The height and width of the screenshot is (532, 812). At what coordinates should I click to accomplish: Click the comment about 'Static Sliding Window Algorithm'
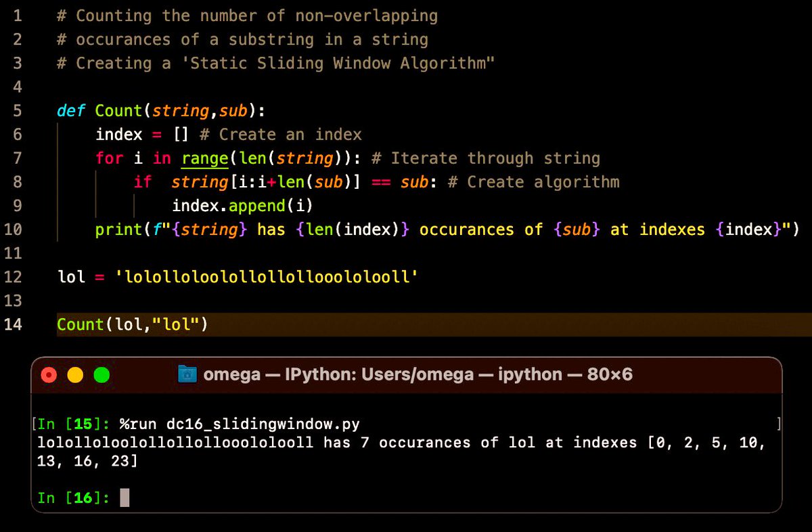[x=276, y=63]
